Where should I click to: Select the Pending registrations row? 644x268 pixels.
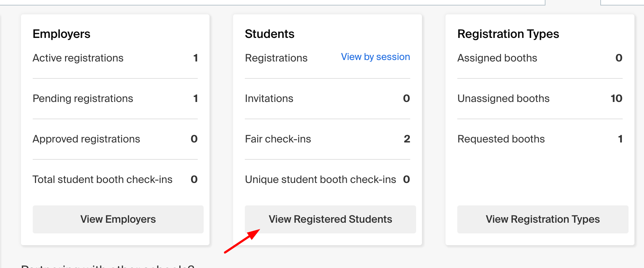[x=115, y=99]
